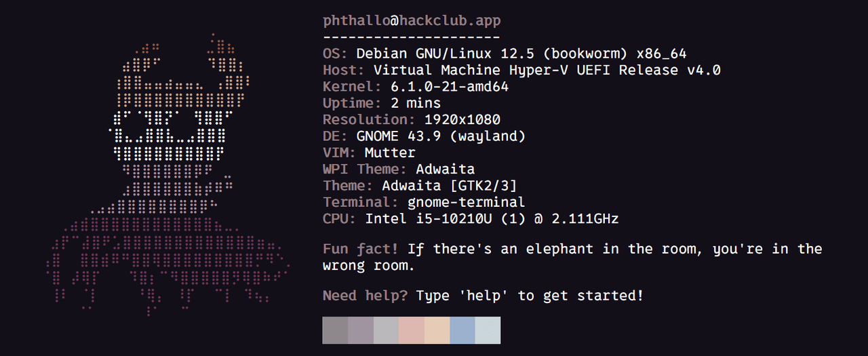Click the Terminal gnome-terminal line
Screen dimensions: 868x356
pos(424,202)
